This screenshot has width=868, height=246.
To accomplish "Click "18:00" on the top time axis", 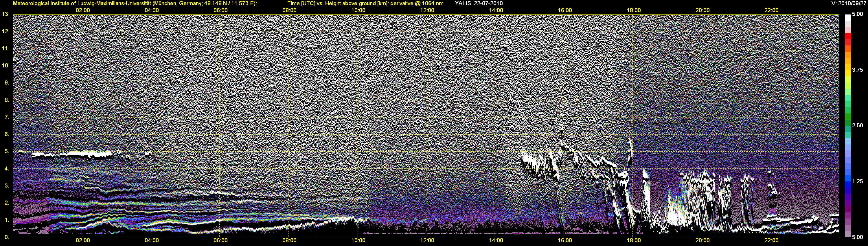I will 633,10.
